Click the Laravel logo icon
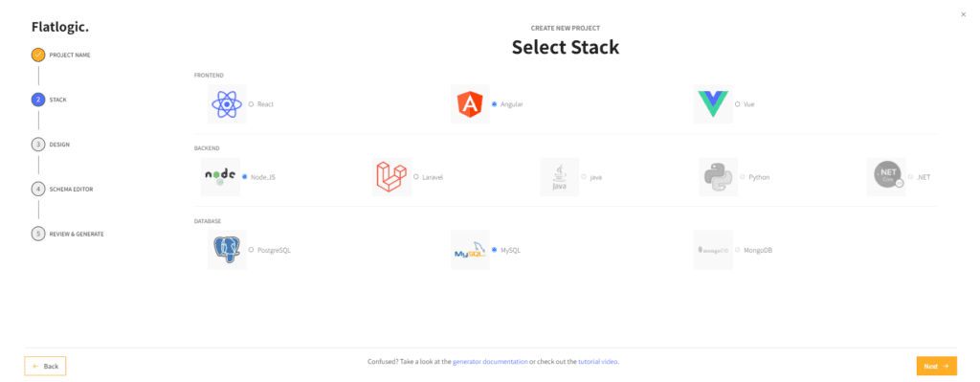The image size is (980, 382). pyautogui.click(x=391, y=177)
